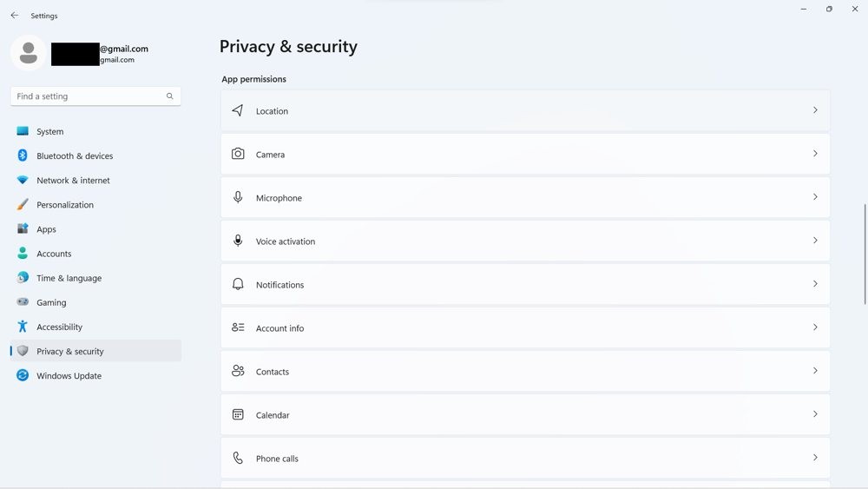Click the Phone calls handset icon

click(238, 458)
